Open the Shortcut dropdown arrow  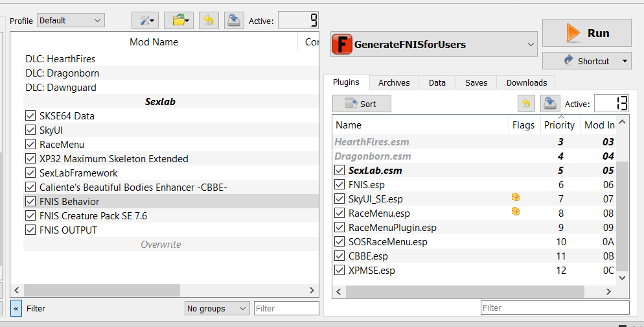pyautogui.click(x=625, y=61)
